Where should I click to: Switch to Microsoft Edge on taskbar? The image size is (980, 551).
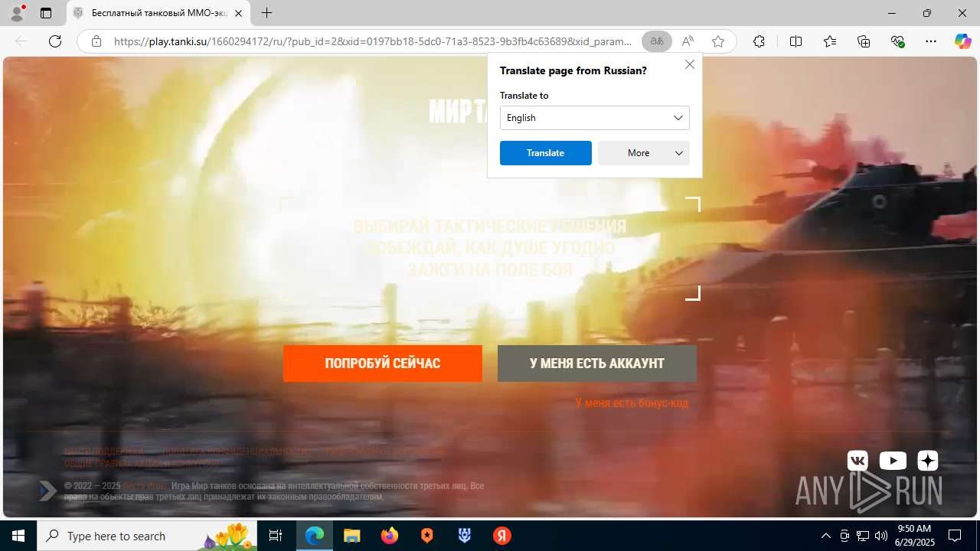[x=315, y=536]
